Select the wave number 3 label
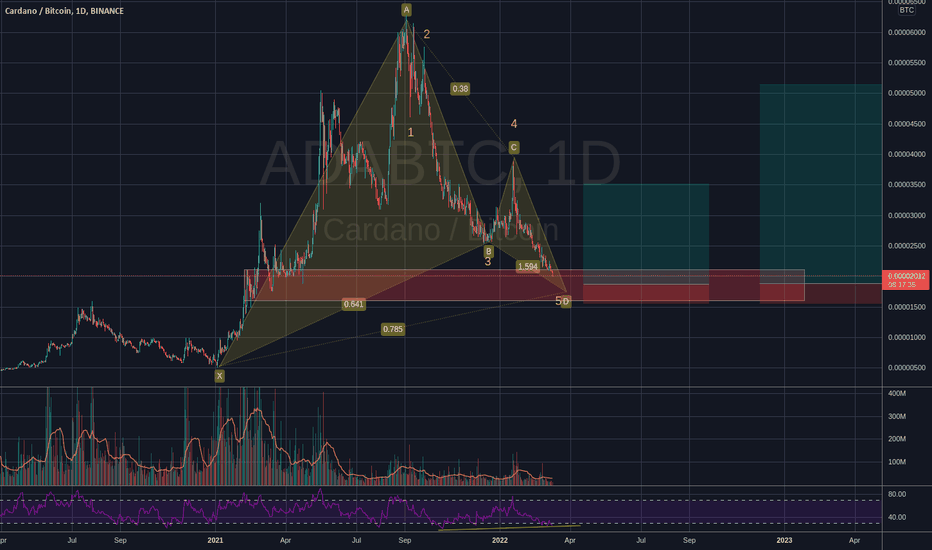The image size is (932, 550). (x=488, y=262)
